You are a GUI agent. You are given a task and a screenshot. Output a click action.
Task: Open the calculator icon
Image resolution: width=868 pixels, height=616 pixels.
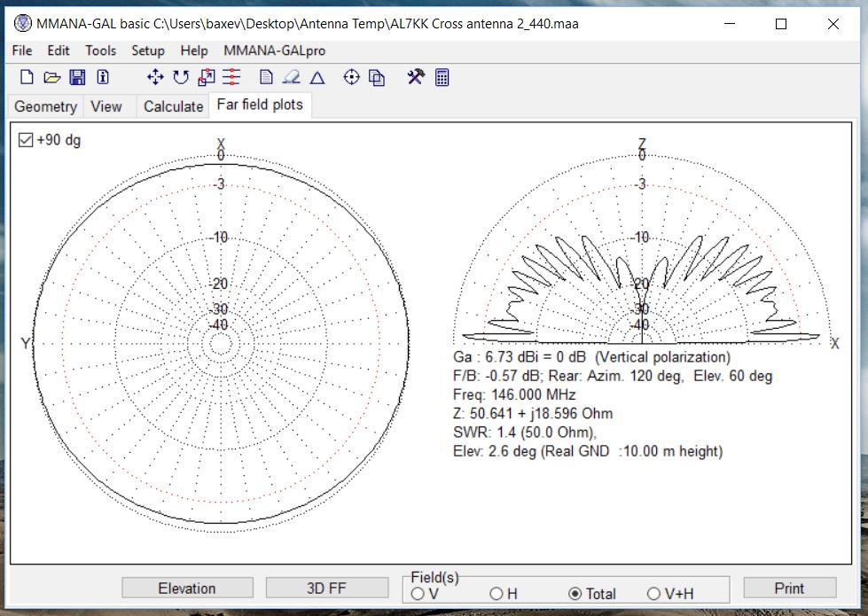click(442, 77)
